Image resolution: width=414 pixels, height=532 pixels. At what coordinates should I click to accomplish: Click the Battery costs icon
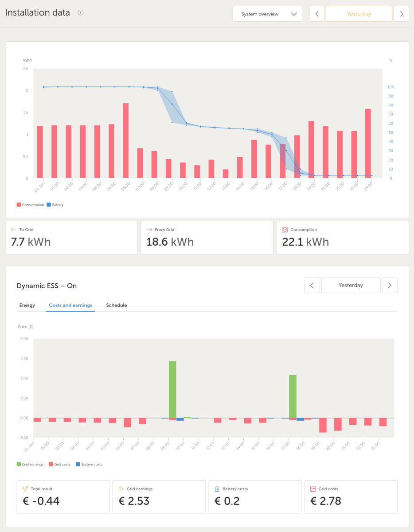click(217, 489)
